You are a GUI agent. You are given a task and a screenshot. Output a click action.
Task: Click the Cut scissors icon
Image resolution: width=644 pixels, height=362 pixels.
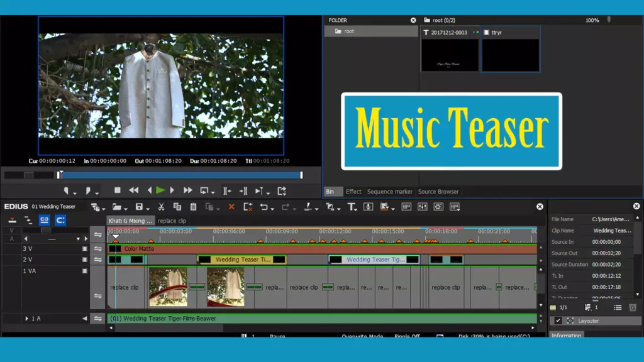click(x=162, y=207)
